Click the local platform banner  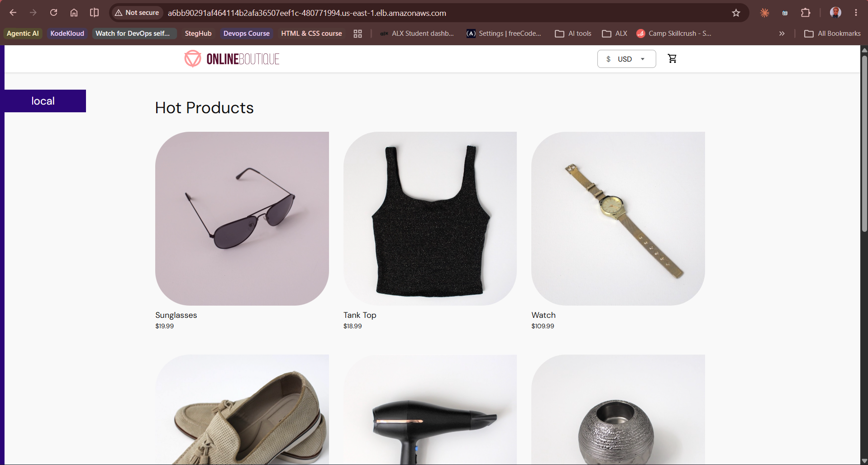pos(45,101)
